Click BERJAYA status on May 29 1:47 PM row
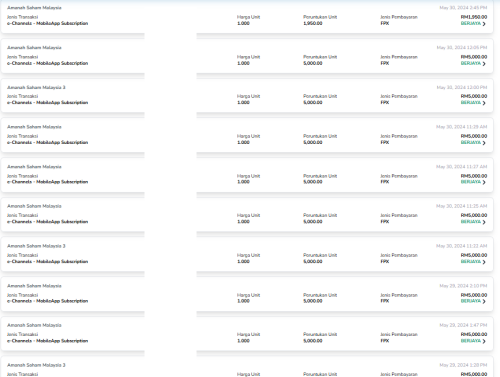This screenshot has height=377, width=500. tap(471, 341)
